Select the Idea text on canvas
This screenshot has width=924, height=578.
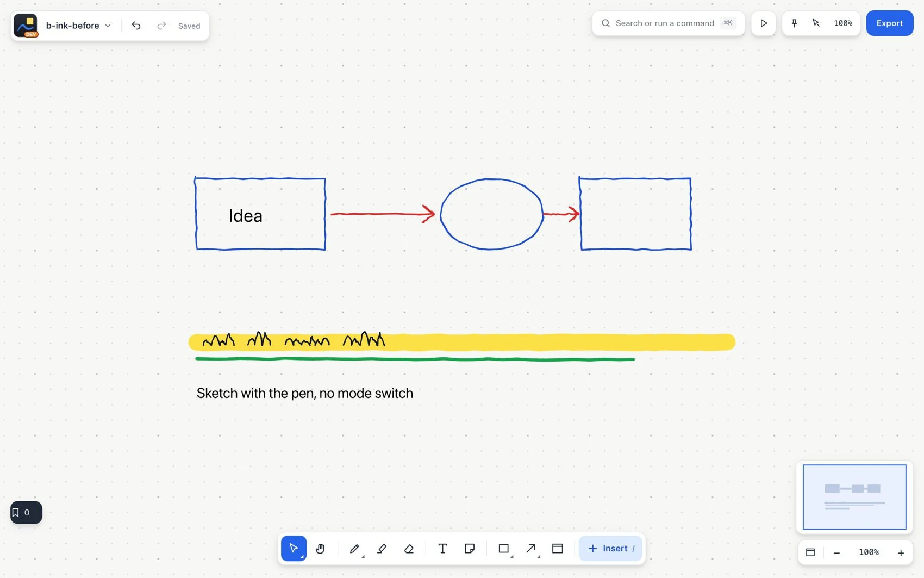[x=246, y=216]
